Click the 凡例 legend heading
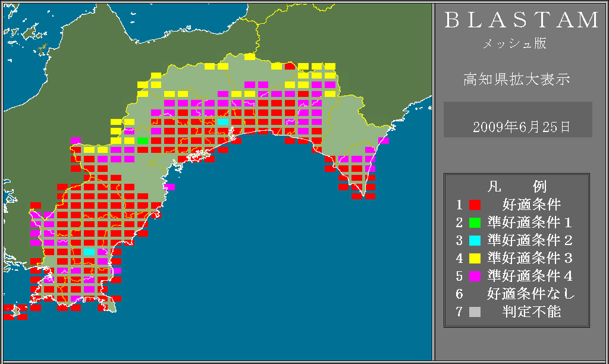The height and width of the screenshot is (364, 609). tap(517, 187)
